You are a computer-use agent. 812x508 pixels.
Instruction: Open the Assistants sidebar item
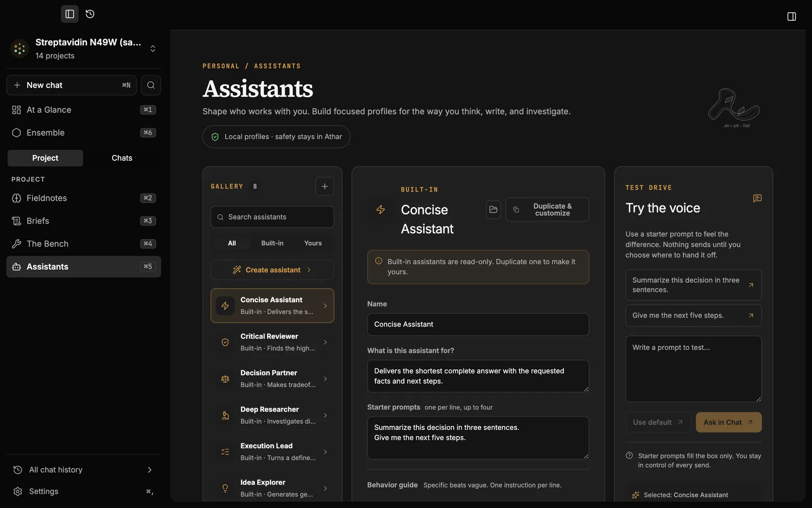84,267
